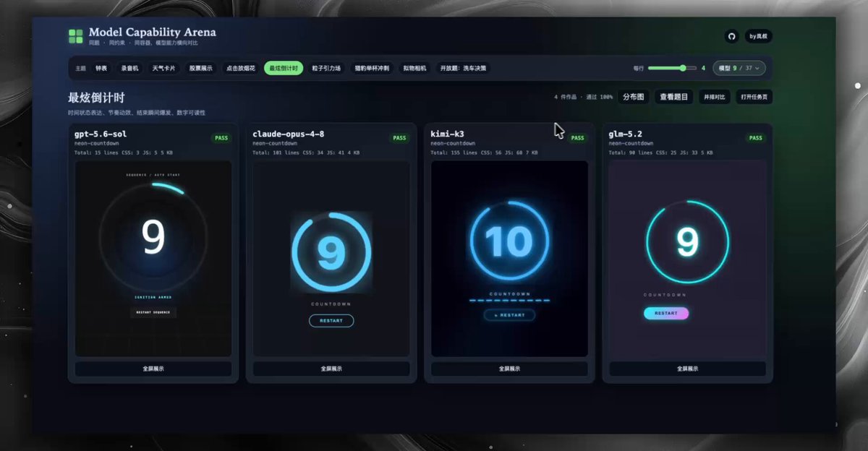Select the 天气卡片 topic tab
The height and width of the screenshot is (451, 868).
click(x=163, y=68)
